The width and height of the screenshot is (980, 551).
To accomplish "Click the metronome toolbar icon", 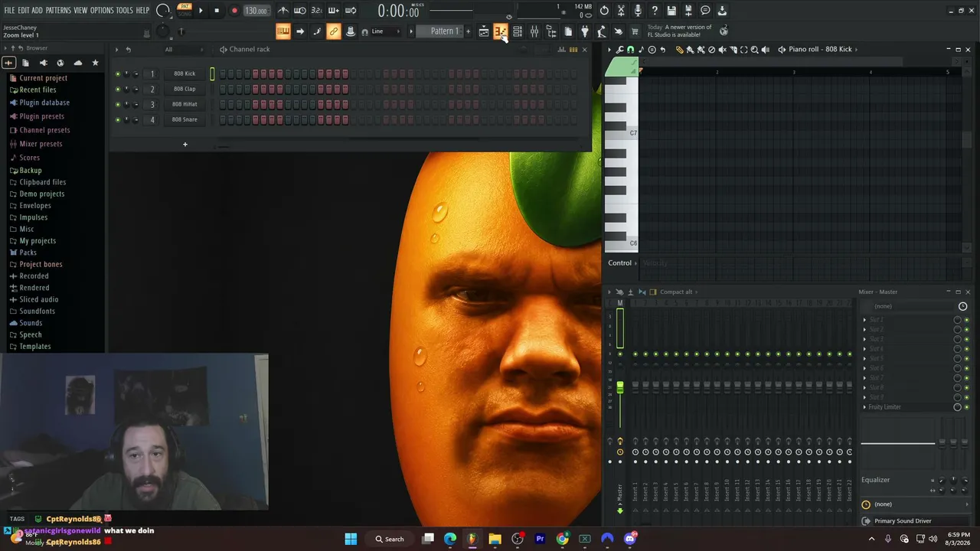I will tap(283, 11).
